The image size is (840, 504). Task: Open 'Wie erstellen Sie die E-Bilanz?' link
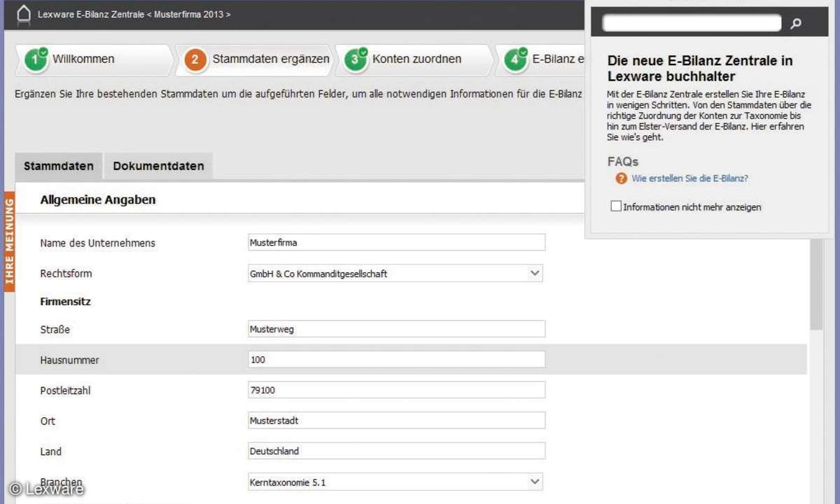coord(689,178)
